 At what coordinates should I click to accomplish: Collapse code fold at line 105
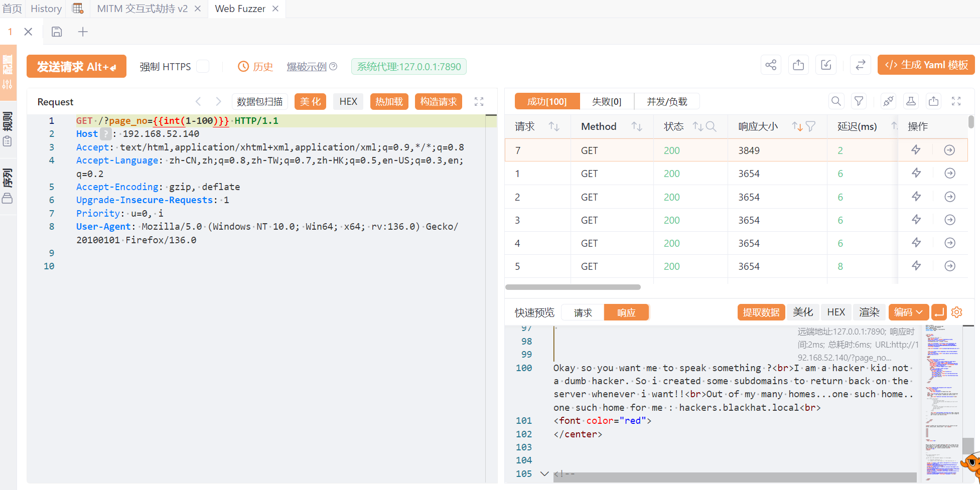tap(544, 473)
